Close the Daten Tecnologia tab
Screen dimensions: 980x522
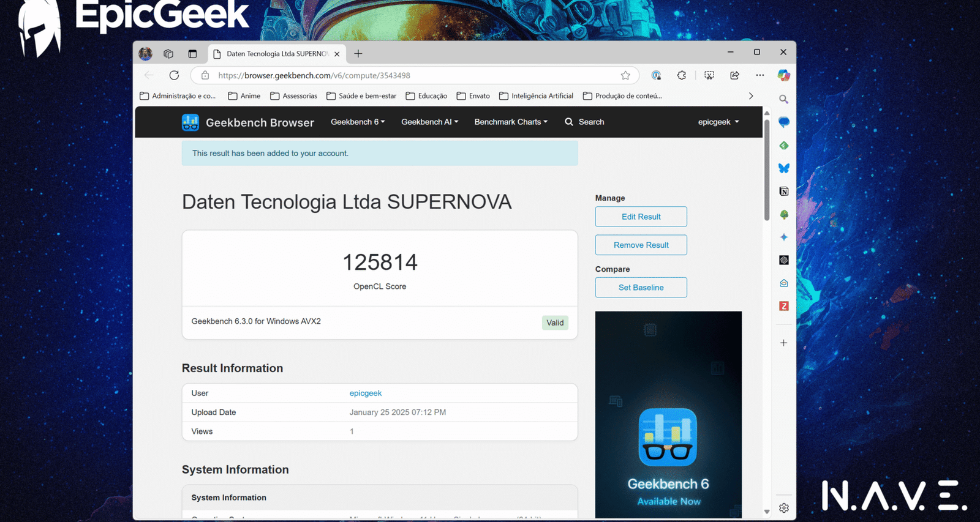coord(337,54)
